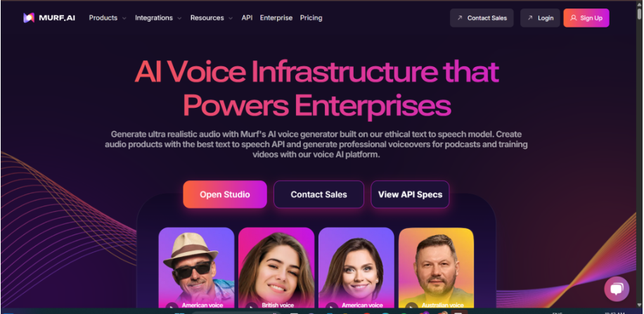Play the British voice sample
This screenshot has height=314, width=644.
[252, 306]
